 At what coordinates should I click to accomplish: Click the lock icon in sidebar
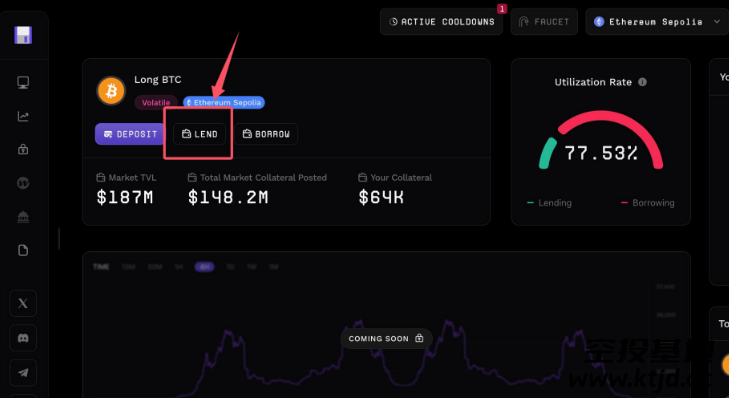[x=23, y=150]
